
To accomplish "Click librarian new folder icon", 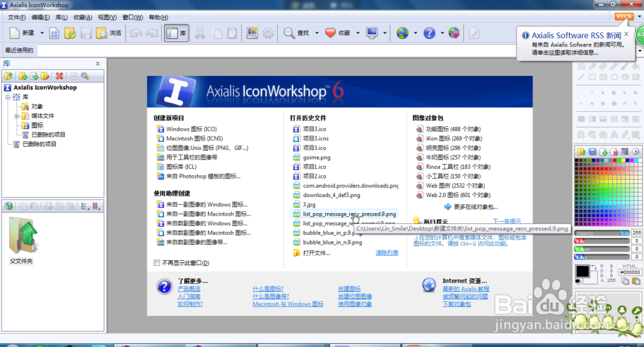I will (23, 76).
